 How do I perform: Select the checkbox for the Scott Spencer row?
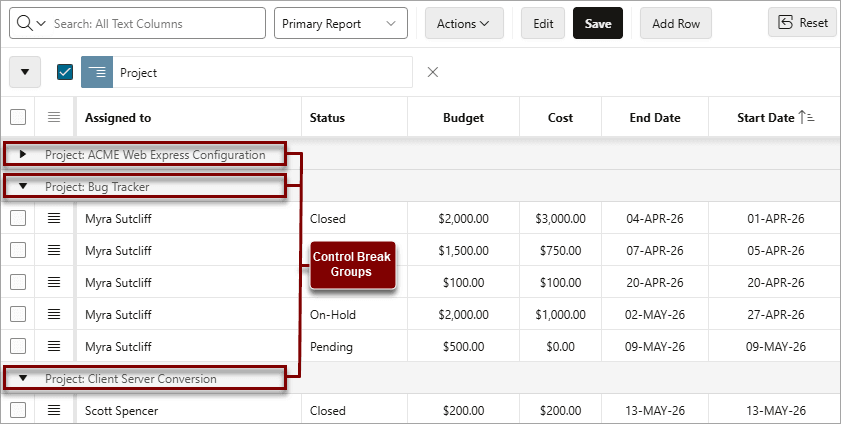coord(18,410)
